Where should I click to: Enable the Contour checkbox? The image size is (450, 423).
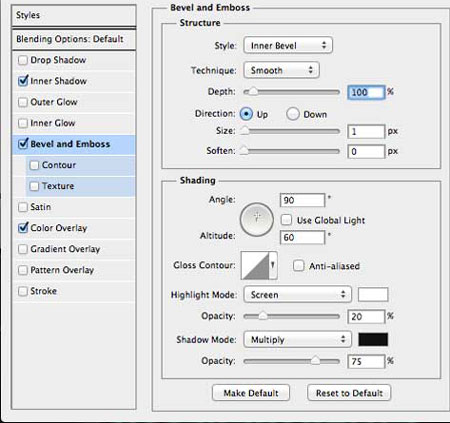pyautogui.click(x=34, y=165)
